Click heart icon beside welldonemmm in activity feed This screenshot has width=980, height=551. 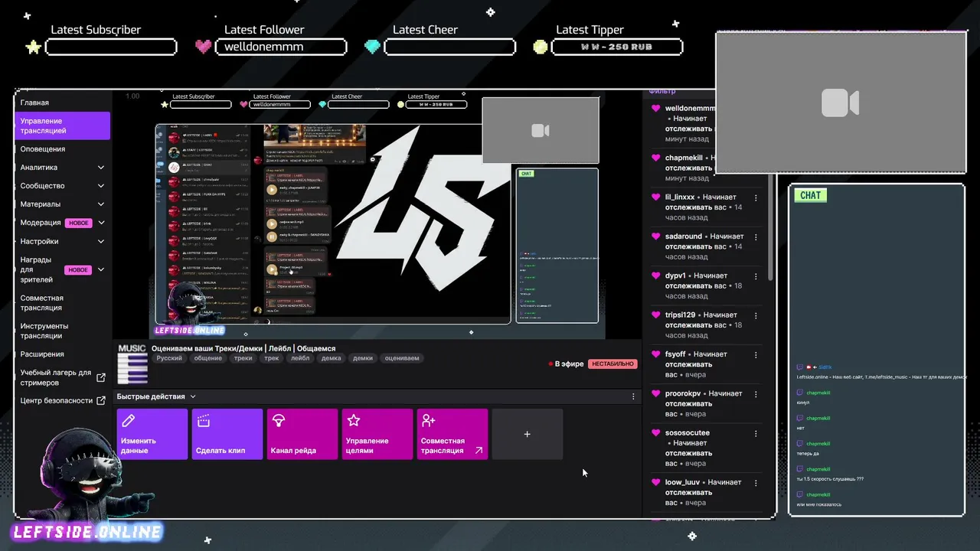tap(656, 109)
